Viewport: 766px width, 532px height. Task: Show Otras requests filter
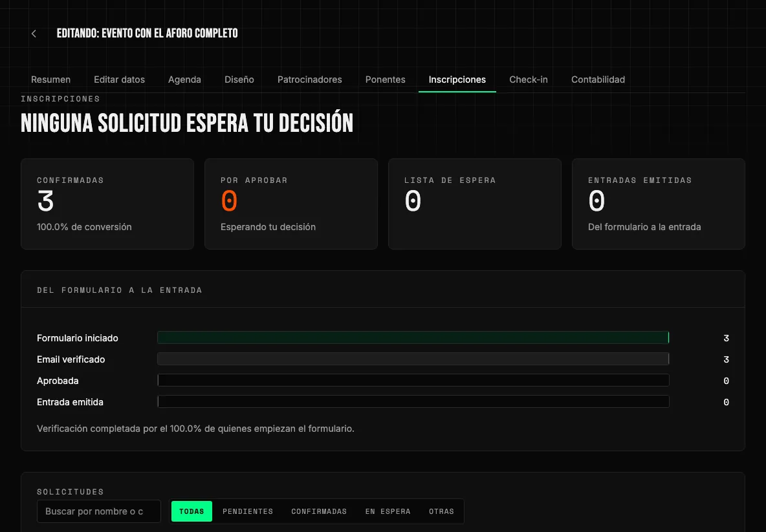[441, 511]
